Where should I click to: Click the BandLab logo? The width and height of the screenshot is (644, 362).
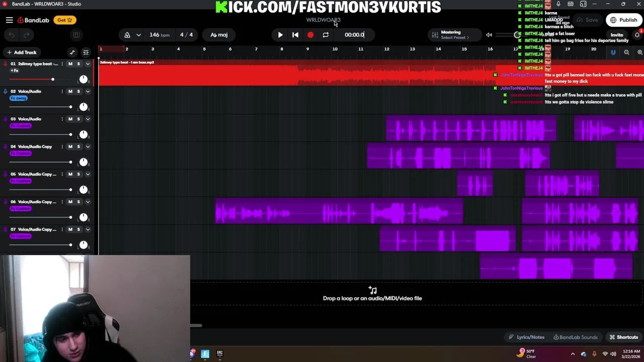point(33,20)
